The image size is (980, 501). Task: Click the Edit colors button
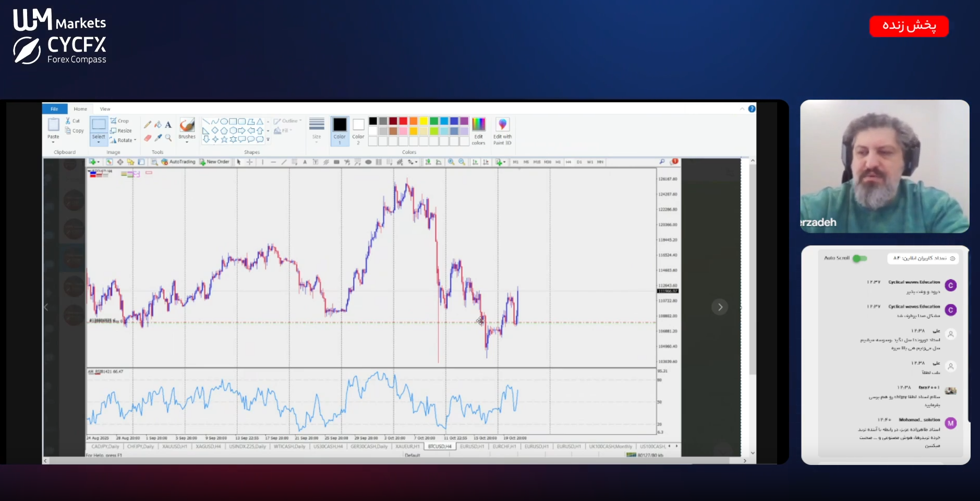point(478,131)
